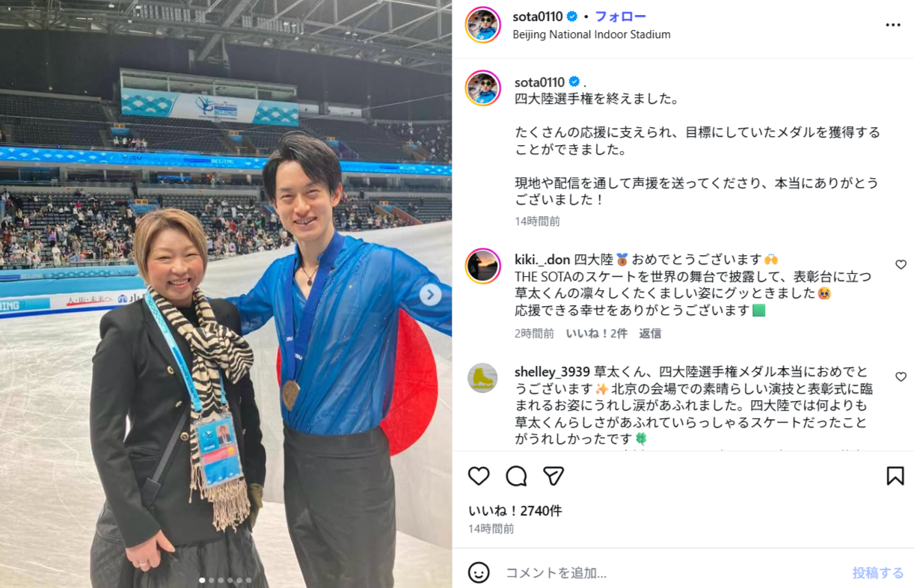Share post with paper plane icon
Screen dimensions: 914x588
click(553, 476)
